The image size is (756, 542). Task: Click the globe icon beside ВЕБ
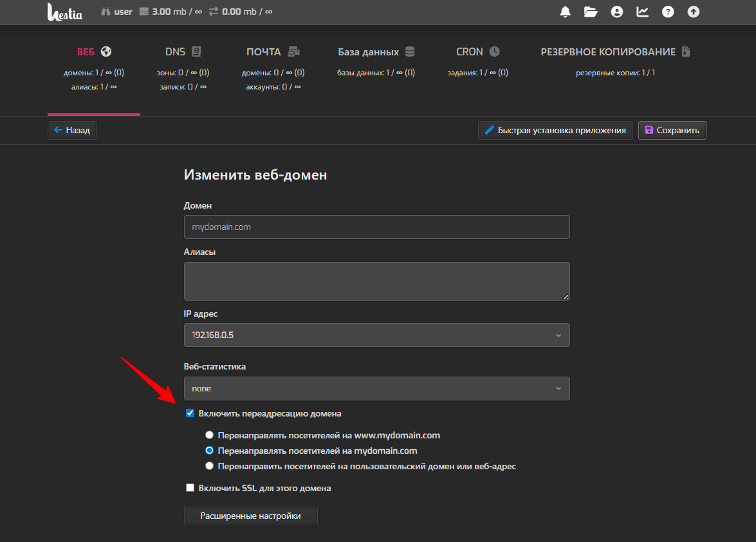[x=106, y=51]
